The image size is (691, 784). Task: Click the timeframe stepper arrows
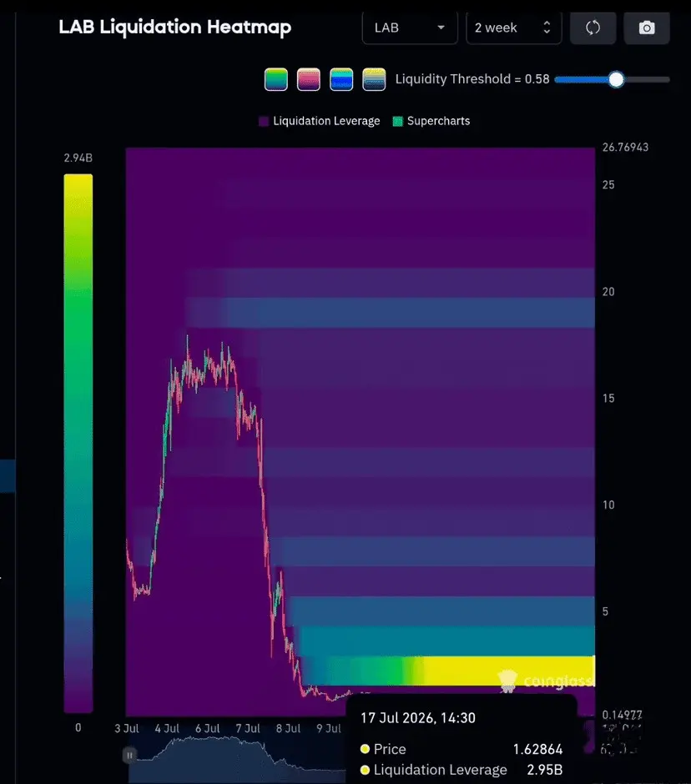coord(547,28)
